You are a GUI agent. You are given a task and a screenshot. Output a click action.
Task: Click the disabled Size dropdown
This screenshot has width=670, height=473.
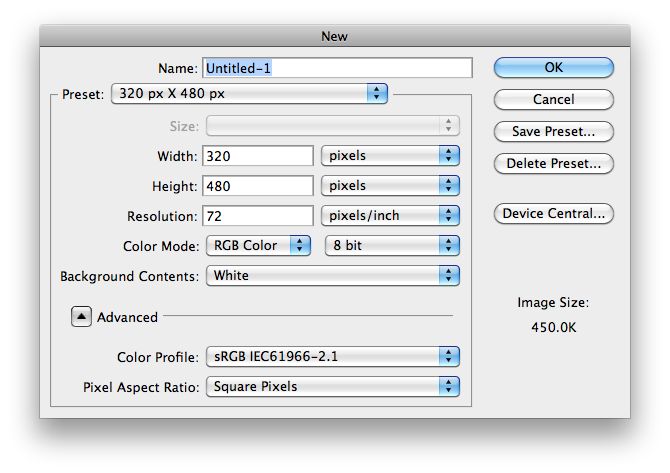pos(332,125)
